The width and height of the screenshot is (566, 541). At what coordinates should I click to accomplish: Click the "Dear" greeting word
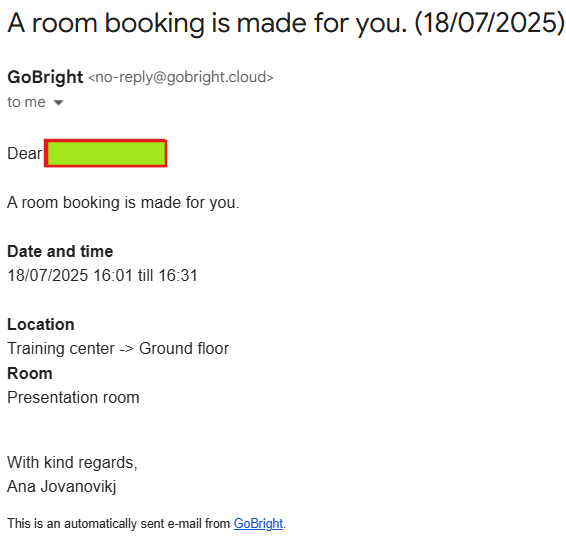(25, 153)
